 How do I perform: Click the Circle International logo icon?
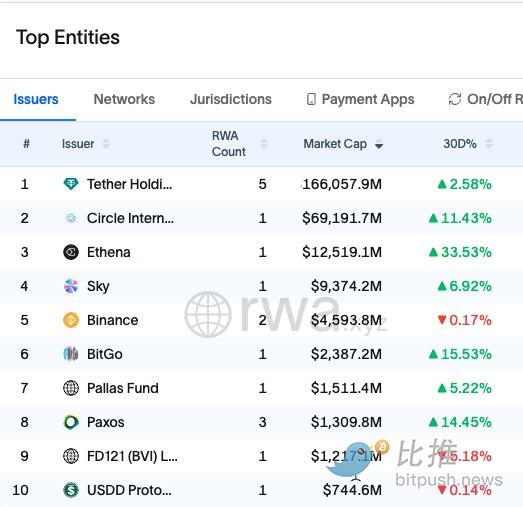tap(71, 218)
